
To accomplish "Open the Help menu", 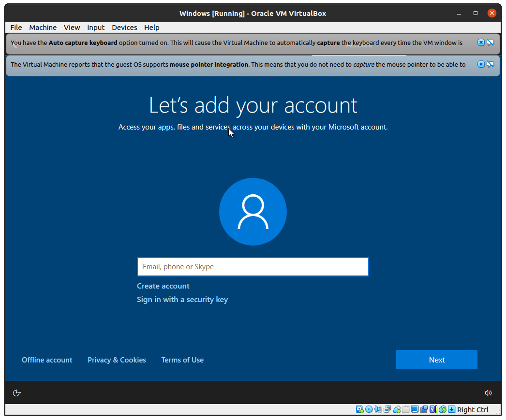I will [x=152, y=28].
